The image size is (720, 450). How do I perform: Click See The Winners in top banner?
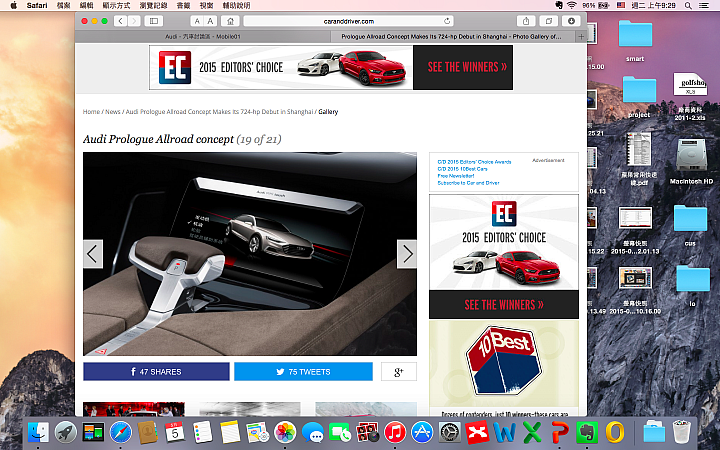(463, 68)
